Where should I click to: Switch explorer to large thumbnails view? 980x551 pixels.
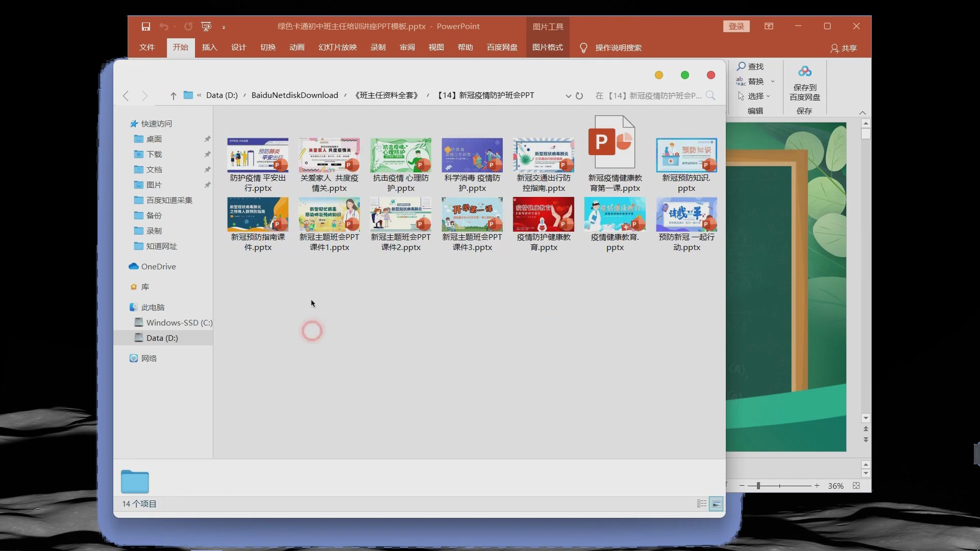click(x=717, y=504)
